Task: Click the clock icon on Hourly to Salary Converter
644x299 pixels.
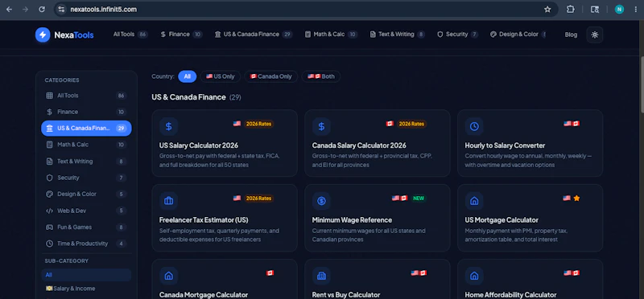Action: 474,126
